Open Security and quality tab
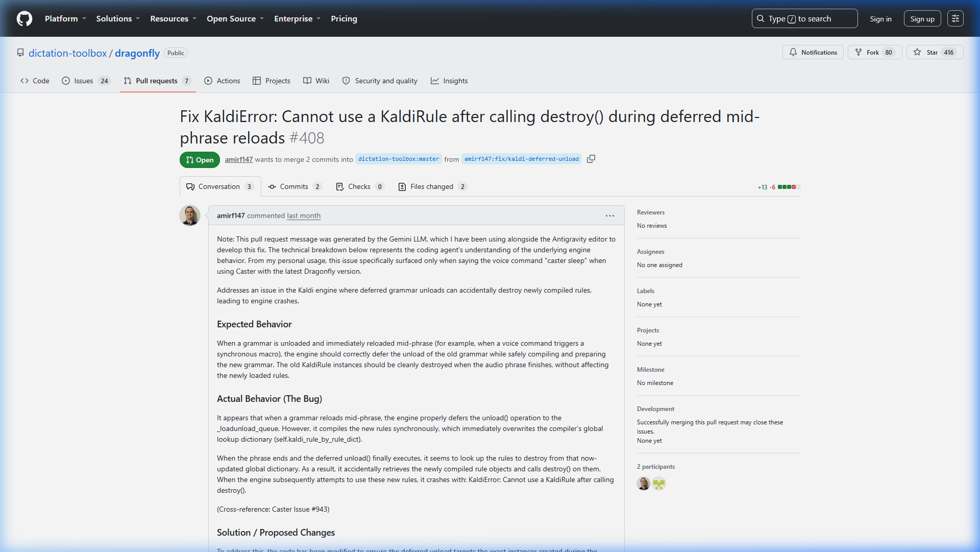 click(380, 81)
